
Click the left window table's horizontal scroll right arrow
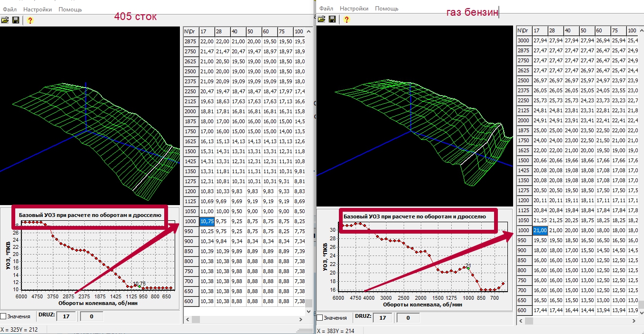300,319
